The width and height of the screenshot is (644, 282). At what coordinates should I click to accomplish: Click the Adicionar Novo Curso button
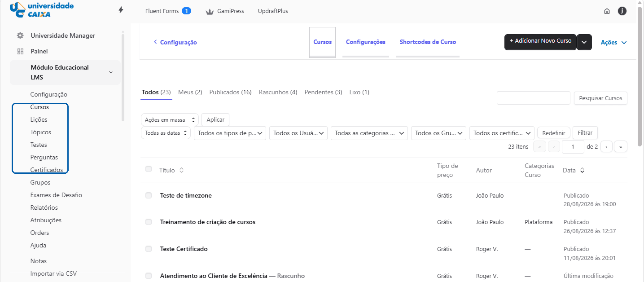[x=540, y=42]
